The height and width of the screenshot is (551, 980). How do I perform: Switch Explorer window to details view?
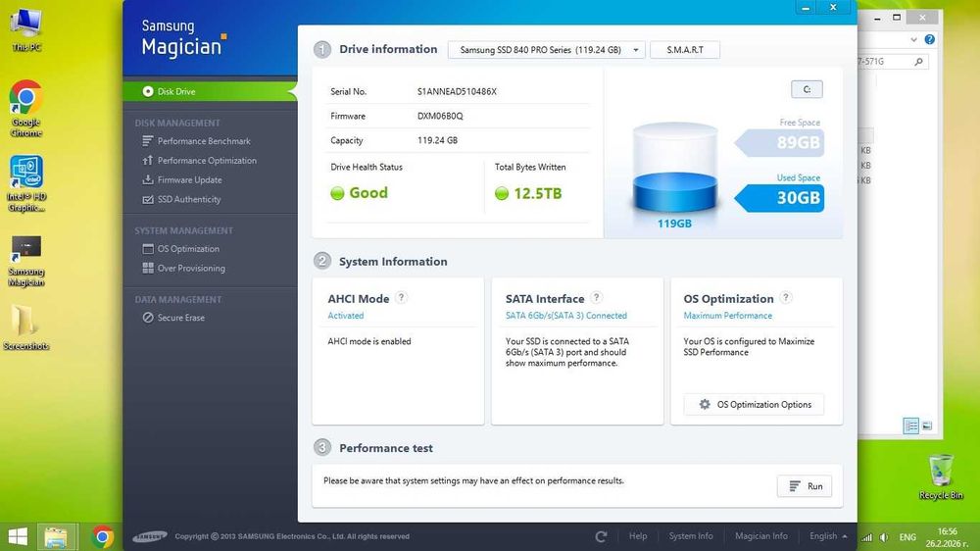(911, 426)
